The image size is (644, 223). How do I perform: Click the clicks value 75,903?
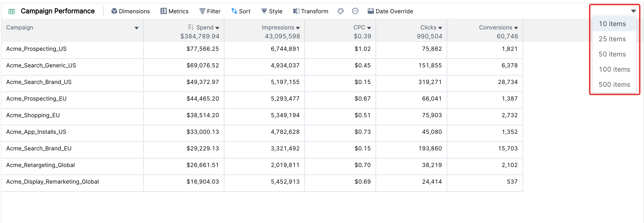click(432, 115)
